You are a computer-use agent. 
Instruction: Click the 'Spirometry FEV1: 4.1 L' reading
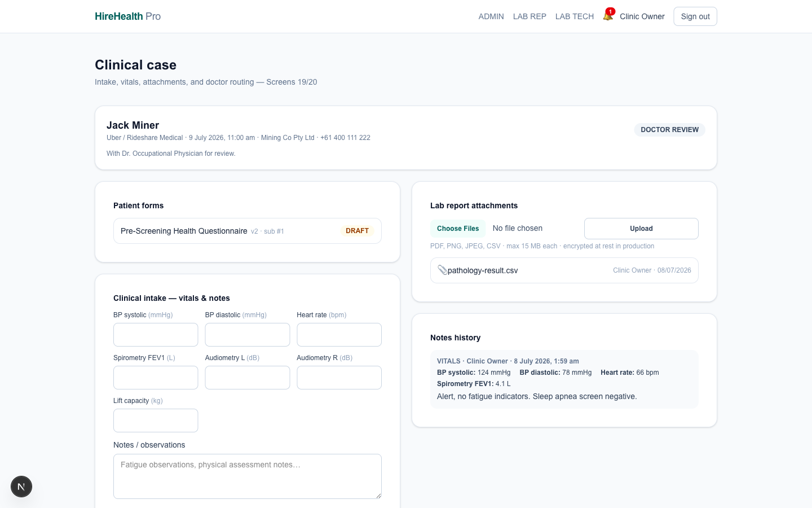click(474, 384)
